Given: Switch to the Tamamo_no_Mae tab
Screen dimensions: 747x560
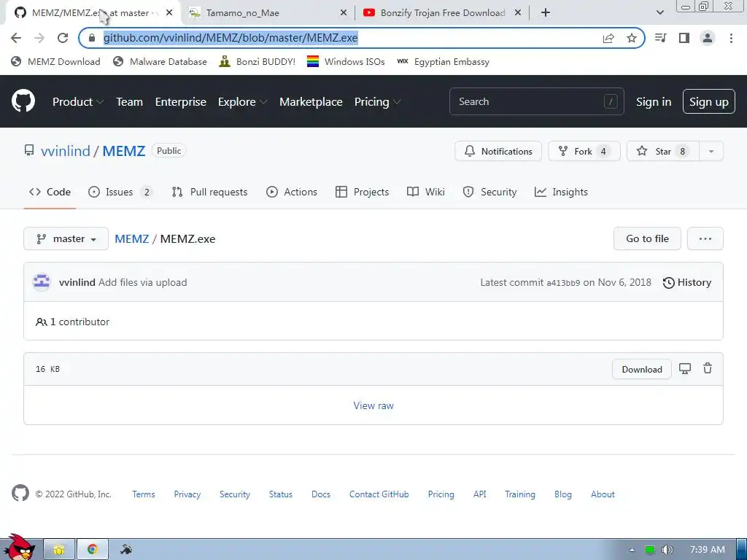Looking at the screenshot, I should pyautogui.click(x=242, y=13).
